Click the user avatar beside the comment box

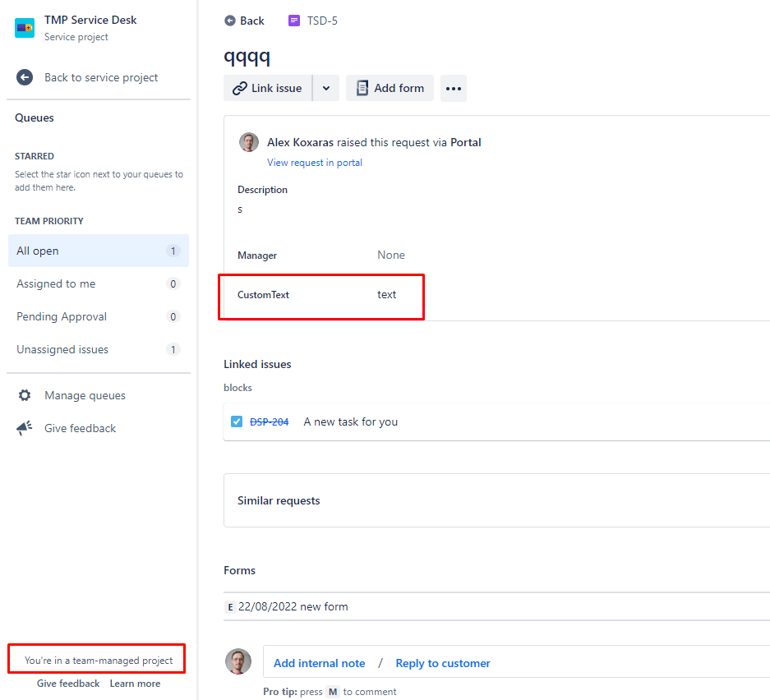click(238, 661)
